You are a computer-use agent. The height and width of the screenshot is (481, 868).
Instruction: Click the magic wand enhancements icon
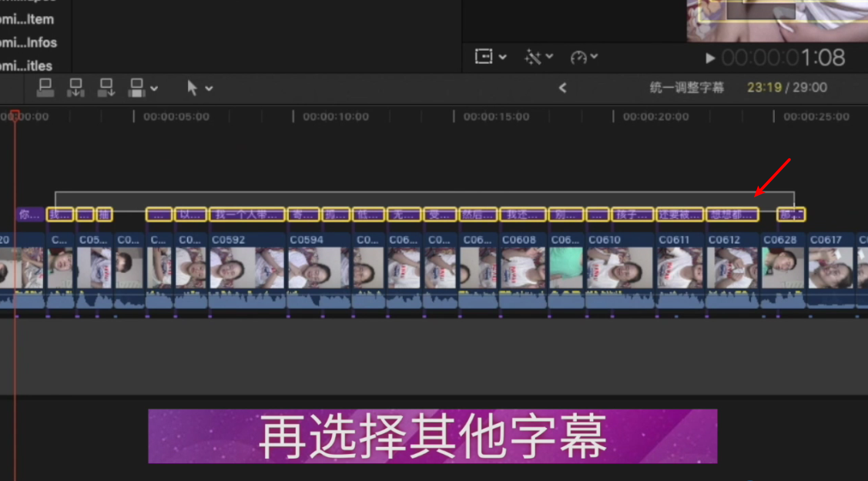[532, 57]
